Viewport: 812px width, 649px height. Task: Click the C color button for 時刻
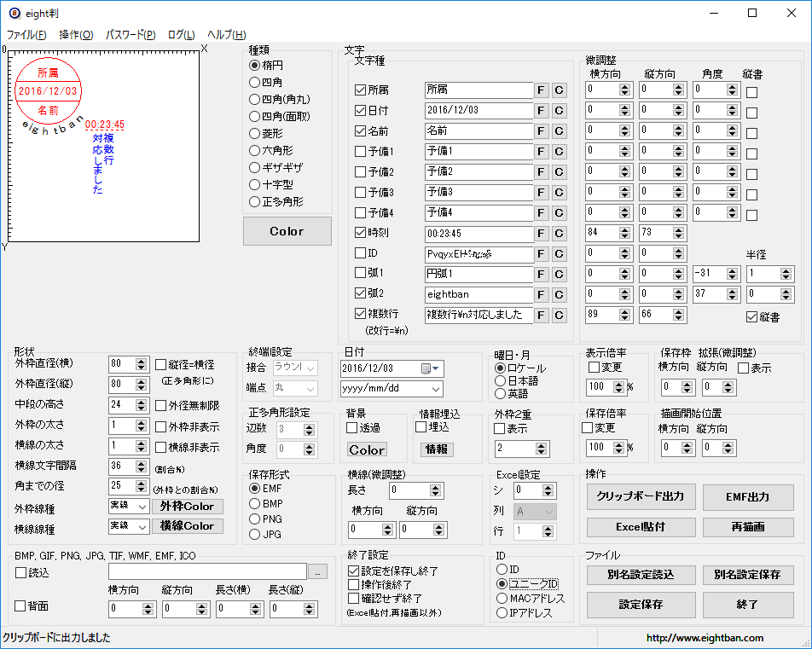pos(559,233)
